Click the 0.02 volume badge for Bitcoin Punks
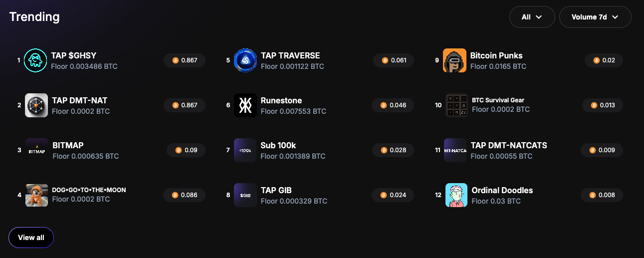644x258 pixels. 604,60
